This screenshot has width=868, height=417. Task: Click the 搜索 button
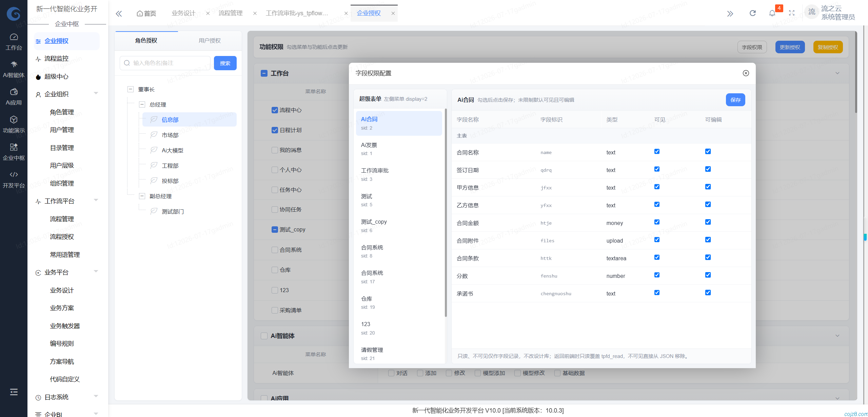(225, 63)
